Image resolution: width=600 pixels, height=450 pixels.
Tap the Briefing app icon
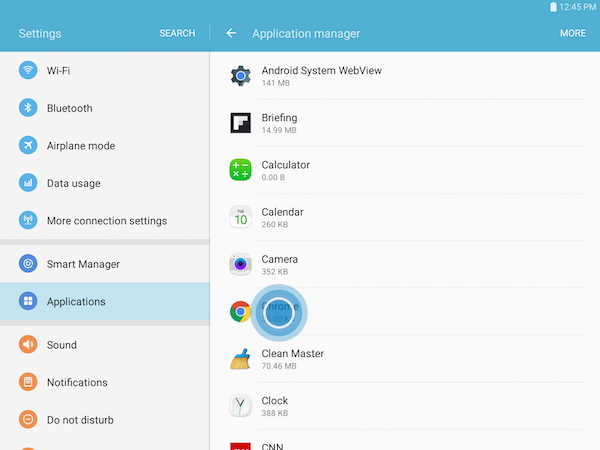coord(240,123)
